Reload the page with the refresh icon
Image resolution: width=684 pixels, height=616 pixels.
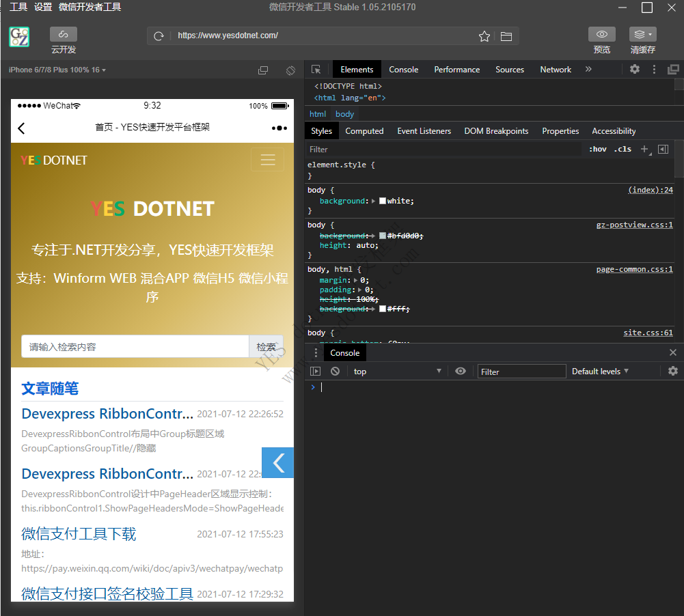pyautogui.click(x=159, y=36)
